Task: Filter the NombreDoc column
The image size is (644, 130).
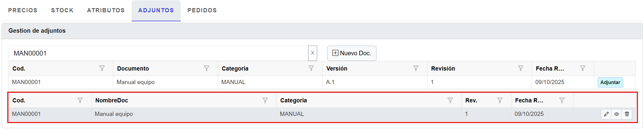Action: tap(265, 100)
